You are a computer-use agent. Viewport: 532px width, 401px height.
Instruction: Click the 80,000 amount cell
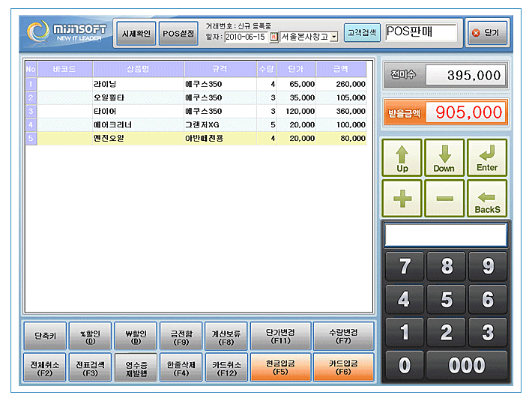(x=341, y=139)
